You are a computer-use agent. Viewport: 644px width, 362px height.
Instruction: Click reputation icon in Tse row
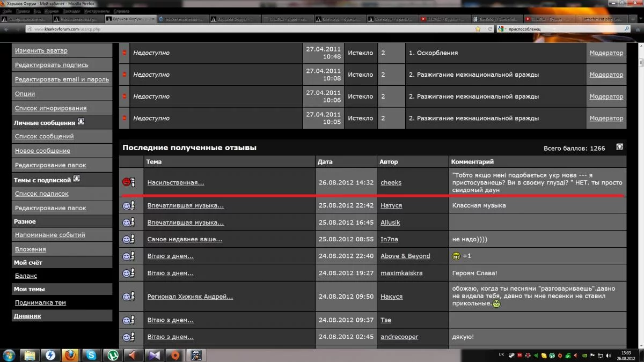(129, 320)
